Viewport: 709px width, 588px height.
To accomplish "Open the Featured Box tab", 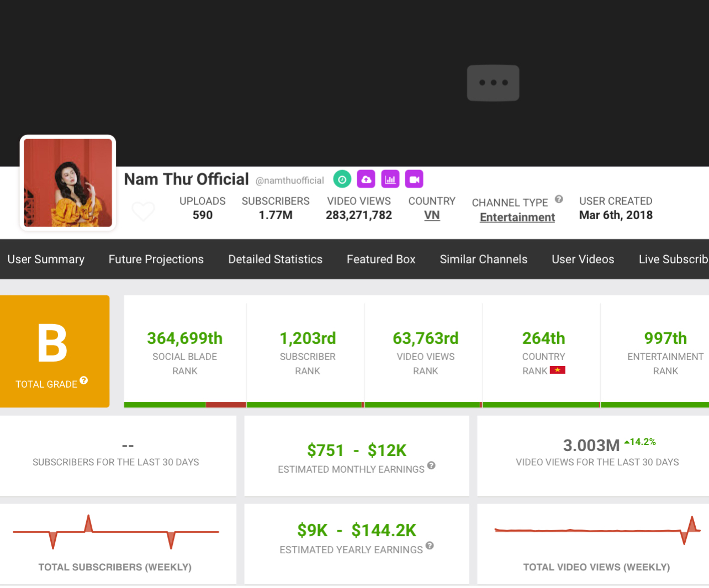I will pos(381,259).
